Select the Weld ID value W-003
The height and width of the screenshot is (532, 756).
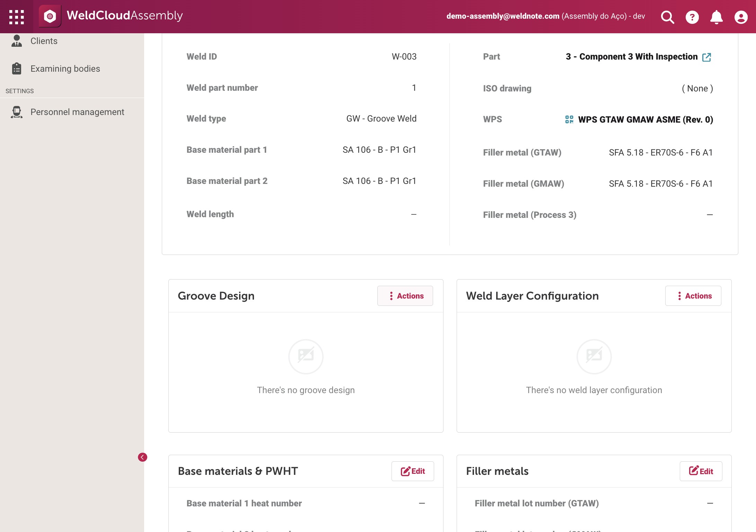[404, 56]
